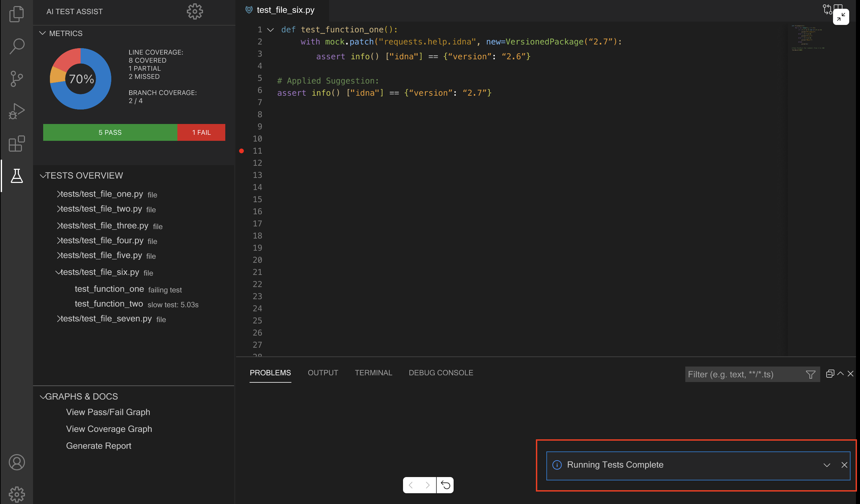Viewport: 860px width, 504px height.
Task: Open the Run and Debug view
Action: point(17,111)
